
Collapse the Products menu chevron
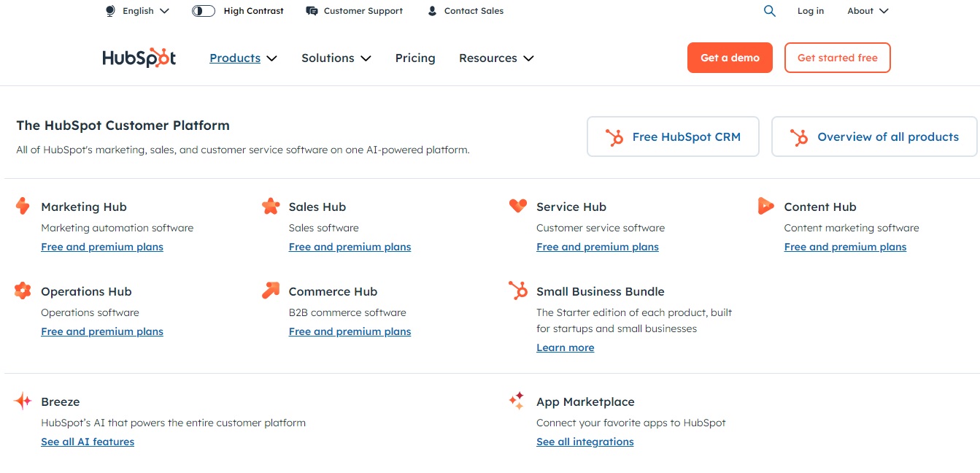pos(272,58)
